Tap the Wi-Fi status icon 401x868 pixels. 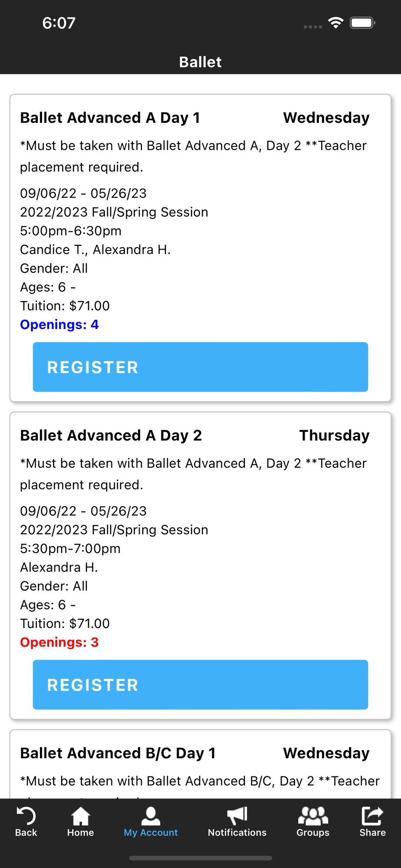click(335, 23)
